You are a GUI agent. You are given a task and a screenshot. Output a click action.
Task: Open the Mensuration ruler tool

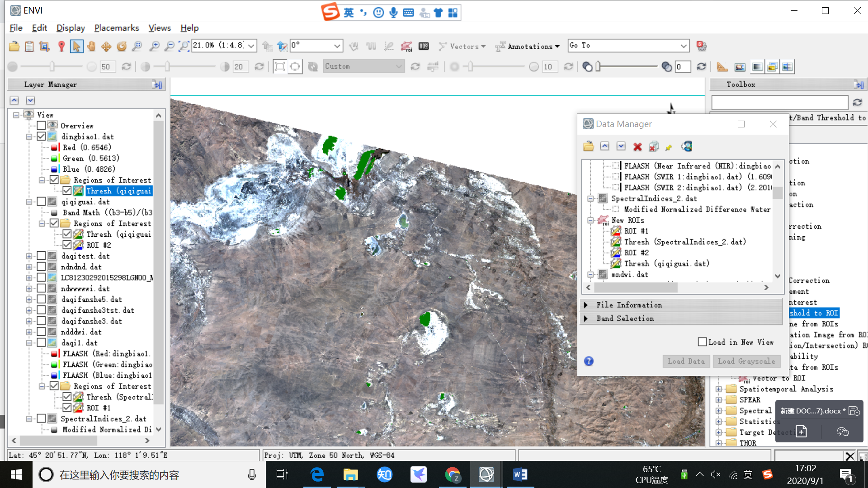point(722,67)
